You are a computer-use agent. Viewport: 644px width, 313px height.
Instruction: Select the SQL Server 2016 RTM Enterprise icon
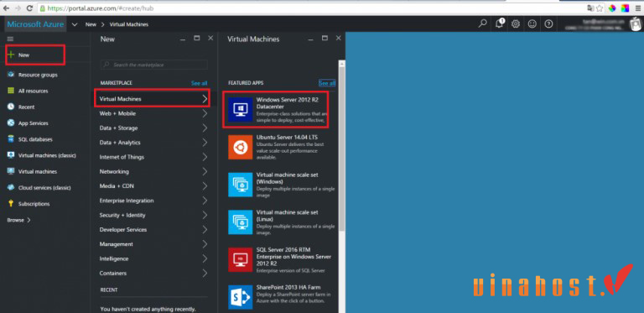coord(241,259)
